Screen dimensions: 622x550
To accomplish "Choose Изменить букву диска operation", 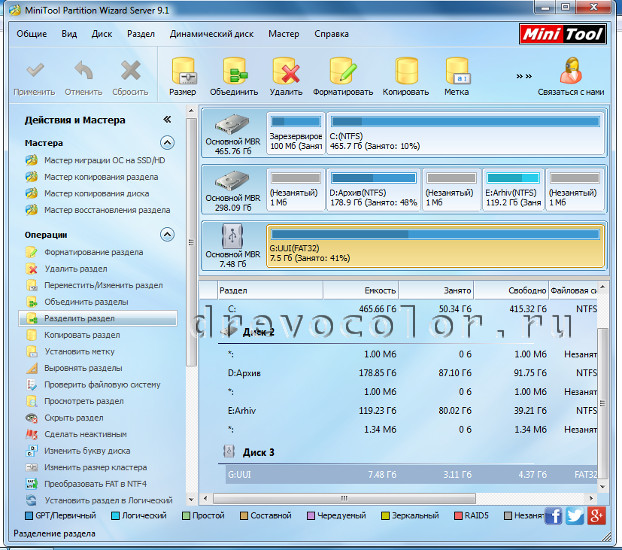I will click(x=78, y=451).
